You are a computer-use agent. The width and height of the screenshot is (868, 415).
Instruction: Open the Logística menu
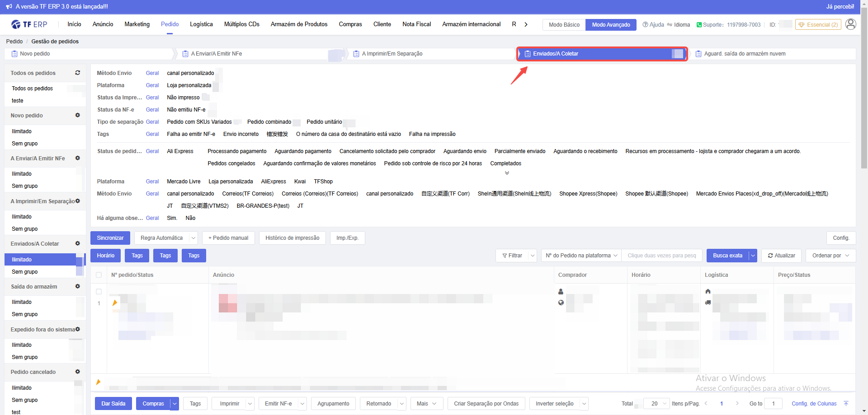(201, 24)
